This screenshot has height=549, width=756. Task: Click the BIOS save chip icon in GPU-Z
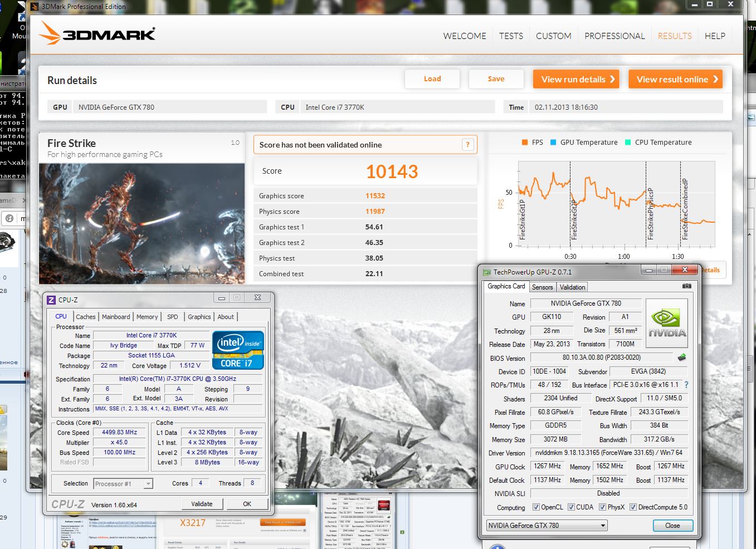click(x=681, y=357)
